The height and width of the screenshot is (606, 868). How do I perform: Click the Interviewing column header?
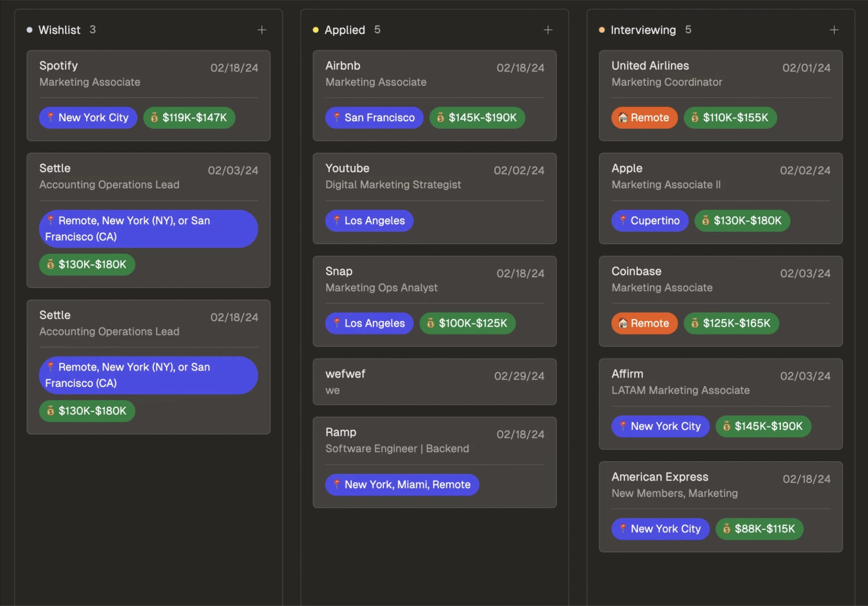[643, 30]
